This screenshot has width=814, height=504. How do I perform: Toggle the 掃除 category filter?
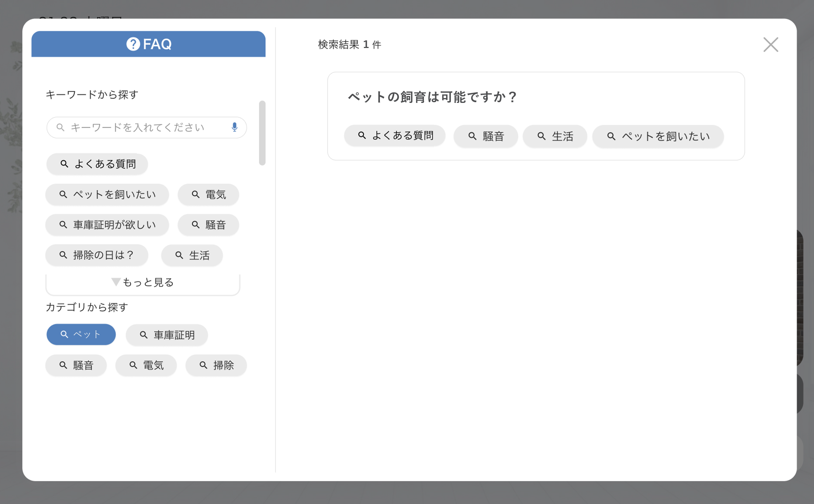click(x=216, y=365)
